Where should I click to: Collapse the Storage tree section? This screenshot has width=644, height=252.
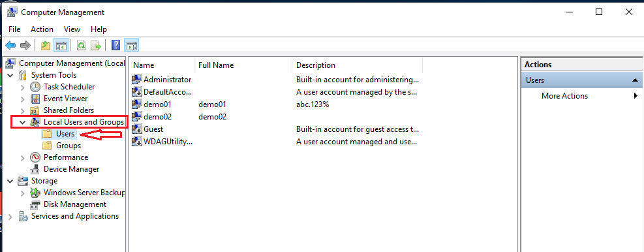pyautogui.click(x=10, y=181)
